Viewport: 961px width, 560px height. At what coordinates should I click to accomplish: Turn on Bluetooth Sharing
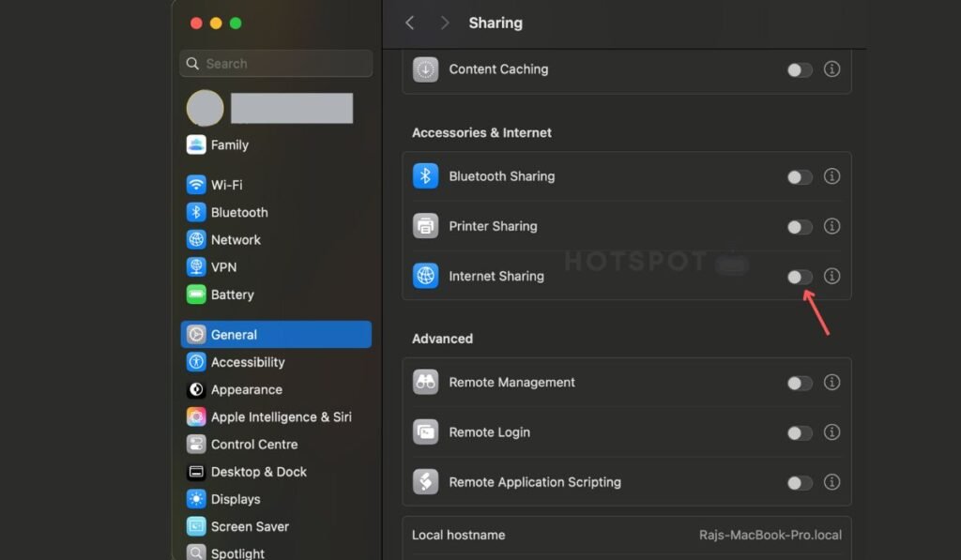tap(799, 175)
